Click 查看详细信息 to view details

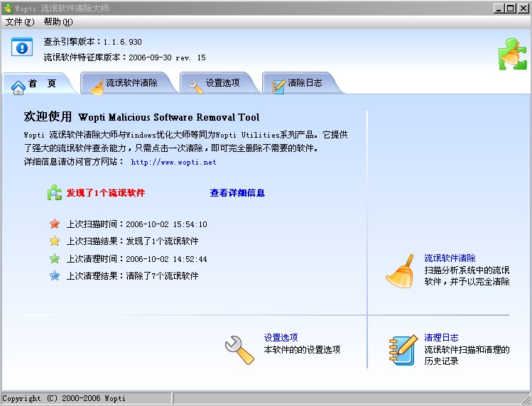237,192
